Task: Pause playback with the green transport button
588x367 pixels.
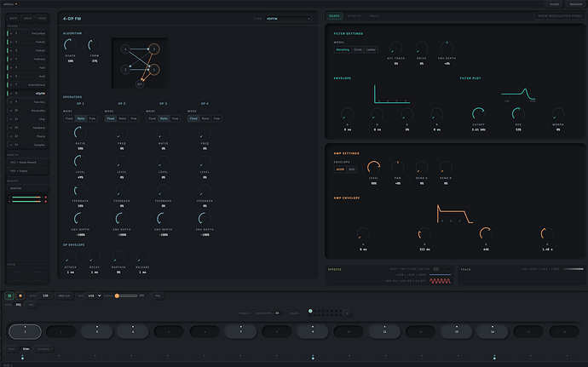Action: (9, 295)
